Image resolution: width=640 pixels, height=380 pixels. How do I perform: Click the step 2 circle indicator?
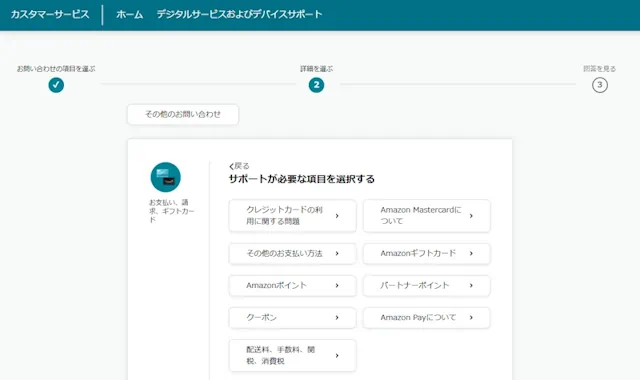point(316,85)
